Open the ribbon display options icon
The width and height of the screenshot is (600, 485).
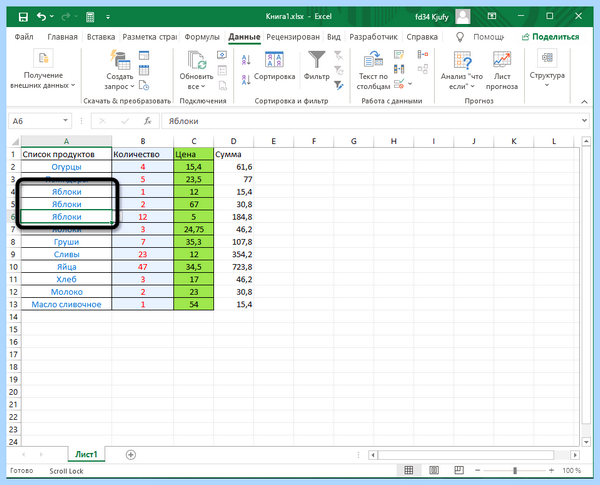(492, 16)
